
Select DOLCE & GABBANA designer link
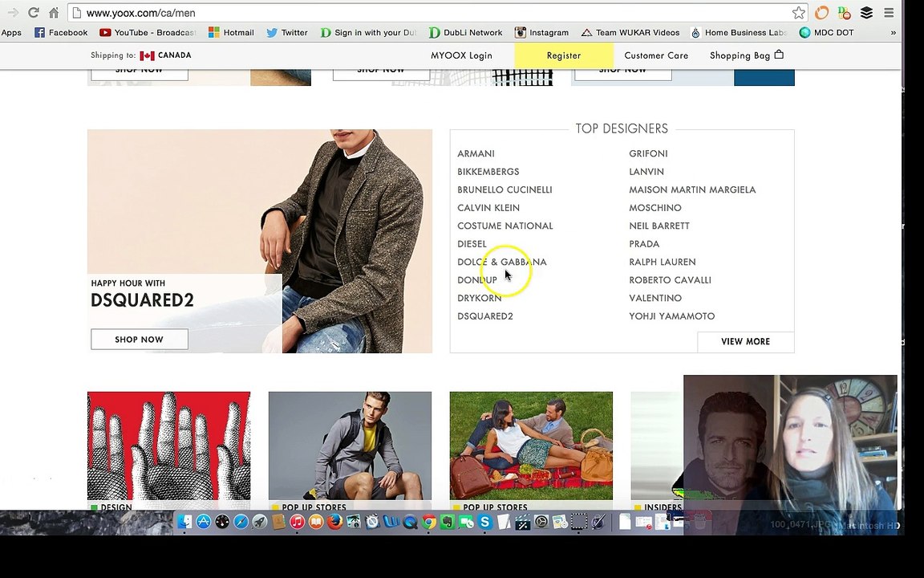[x=501, y=262]
